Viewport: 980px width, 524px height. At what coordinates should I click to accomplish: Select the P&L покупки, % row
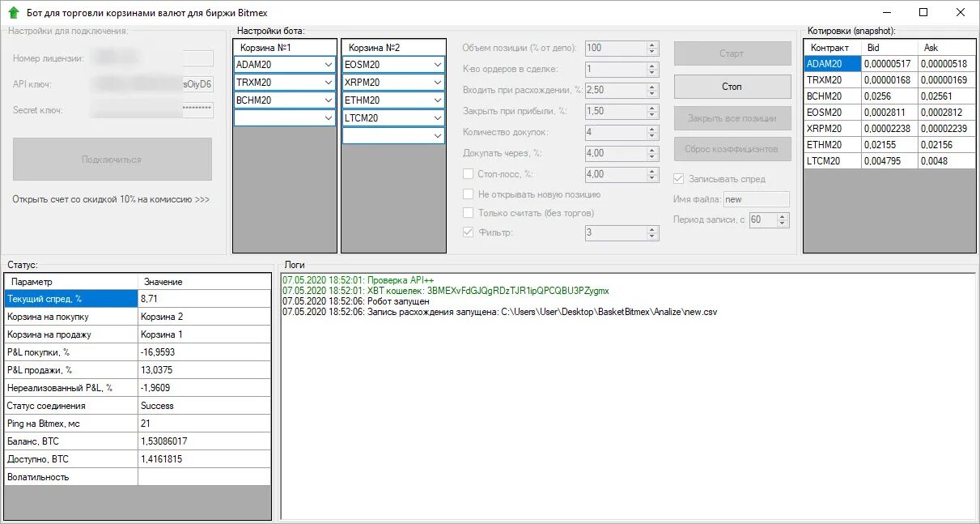(x=138, y=352)
